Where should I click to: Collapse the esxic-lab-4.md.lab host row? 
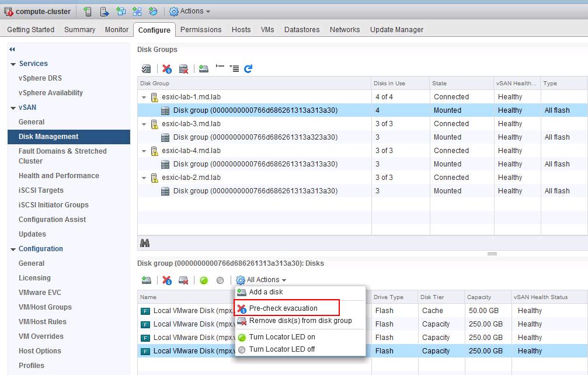tap(144, 151)
